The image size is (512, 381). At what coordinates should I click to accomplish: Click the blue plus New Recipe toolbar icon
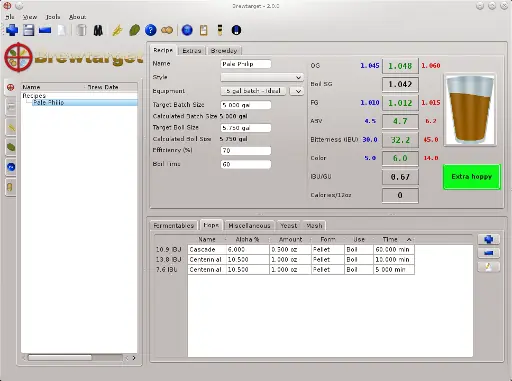pyautogui.click(x=12, y=30)
